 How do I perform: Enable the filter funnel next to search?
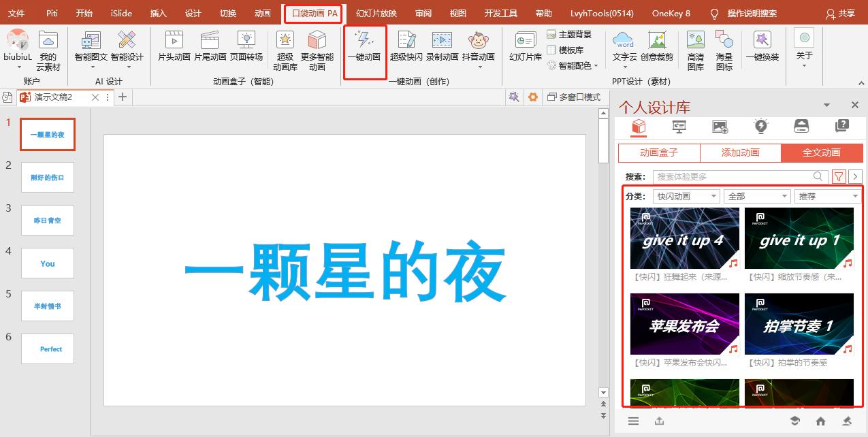839,176
